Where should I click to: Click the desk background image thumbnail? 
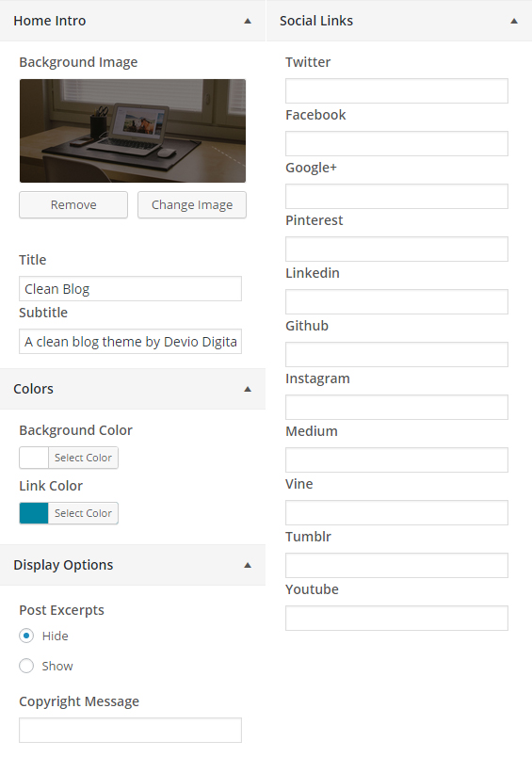[133, 131]
